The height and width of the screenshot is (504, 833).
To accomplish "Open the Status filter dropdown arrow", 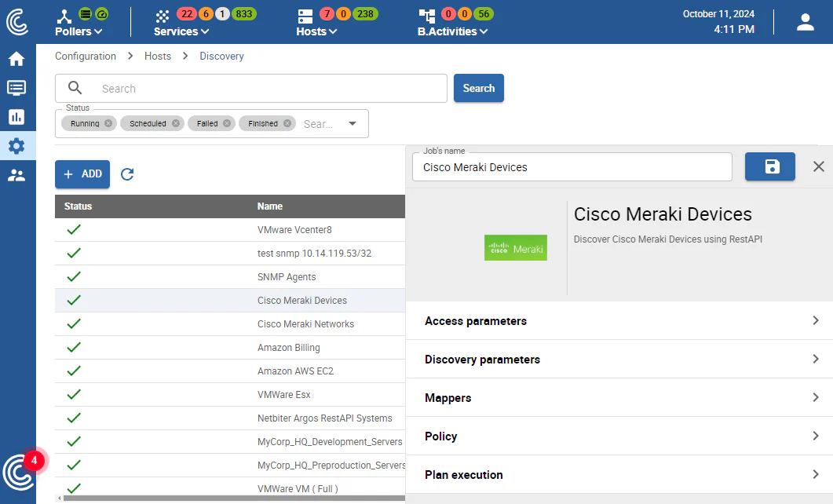I will [x=353, y=124].
